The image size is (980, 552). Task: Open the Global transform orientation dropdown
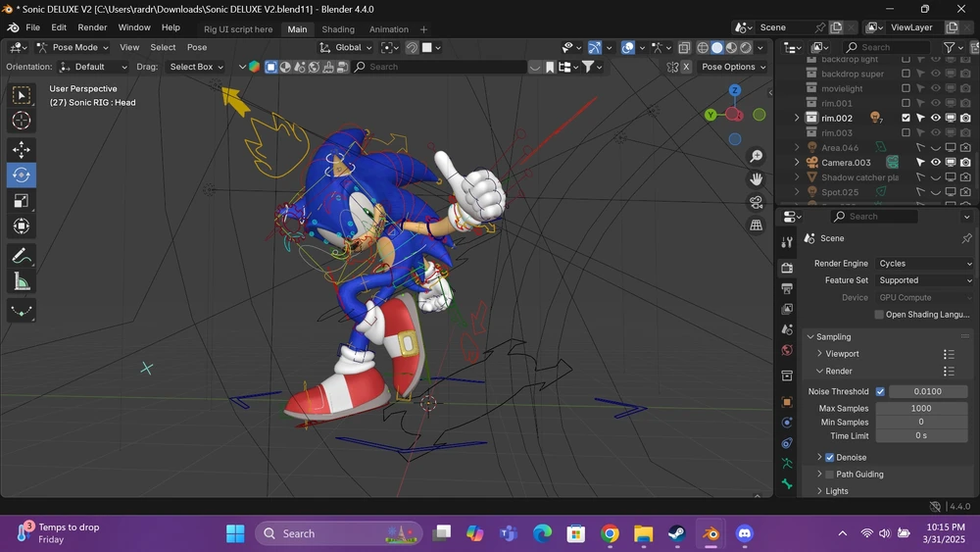point(346,47)
